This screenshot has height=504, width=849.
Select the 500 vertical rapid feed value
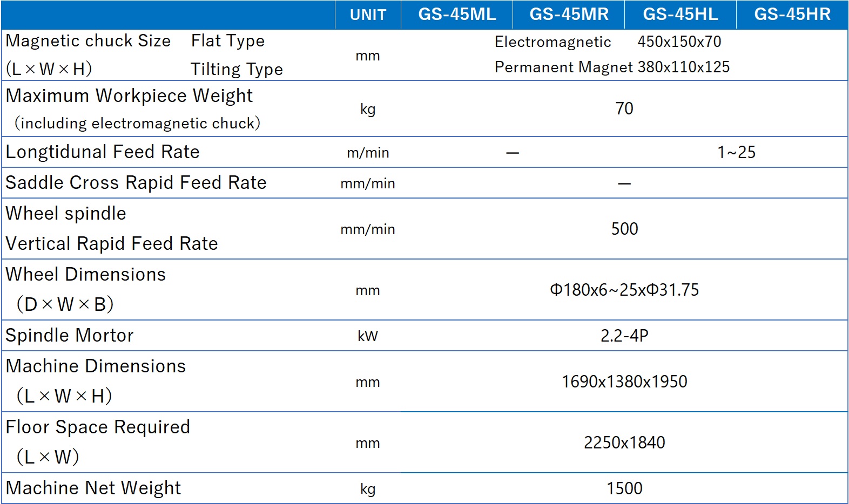[x=624, y=229]
